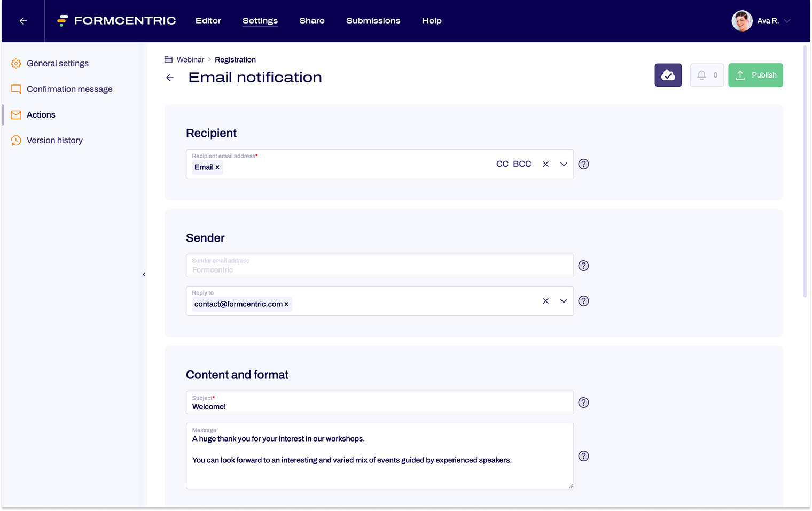
Task: Open Confirmation message via its speech bubble icon
Action: click(16, 89)
